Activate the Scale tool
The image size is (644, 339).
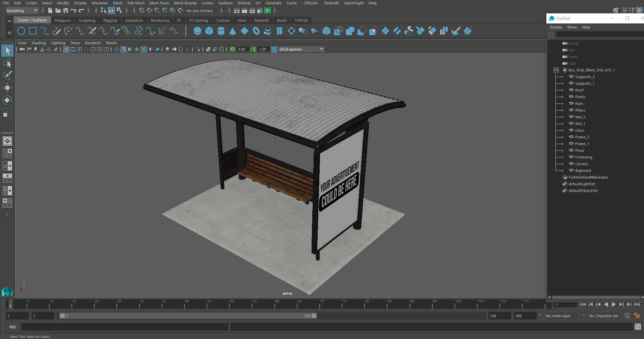(7, 113)
